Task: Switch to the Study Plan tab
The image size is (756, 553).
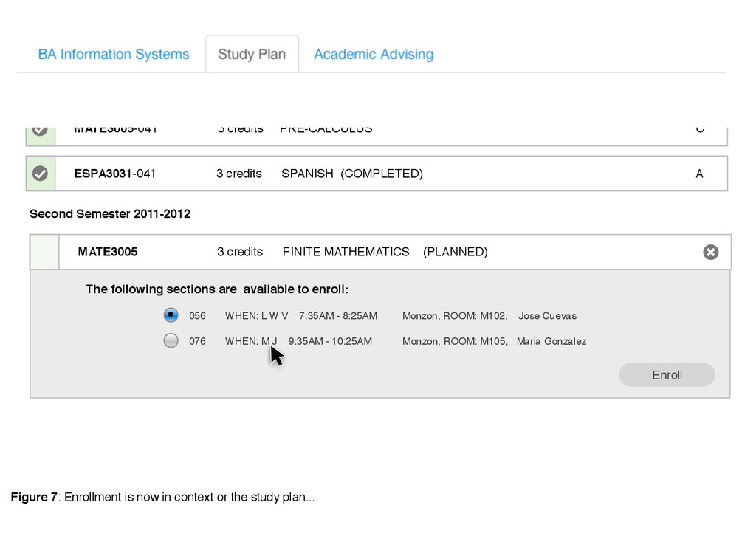Action: 252,54
